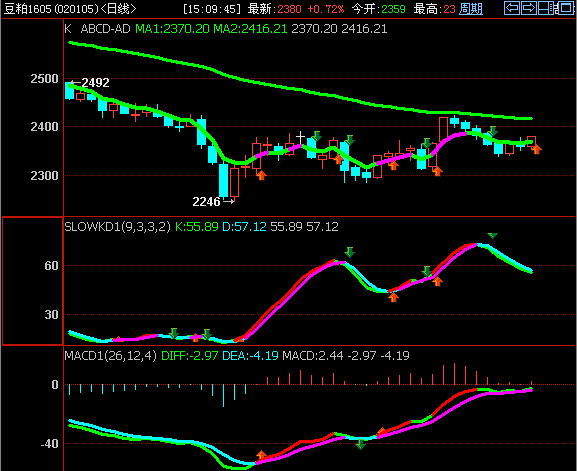Click the 2500 price axis label
Screen dimensions: 577x471
[45, 79]
